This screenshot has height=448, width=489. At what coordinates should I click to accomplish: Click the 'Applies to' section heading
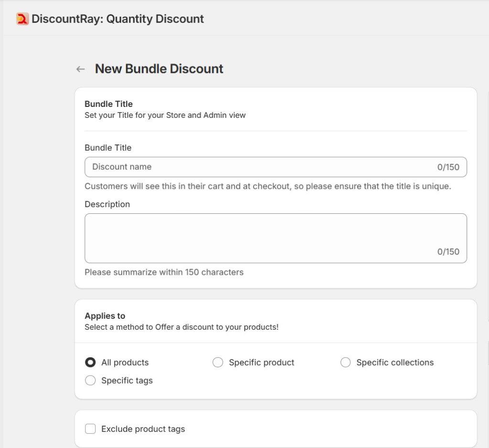tap(105, 316)
